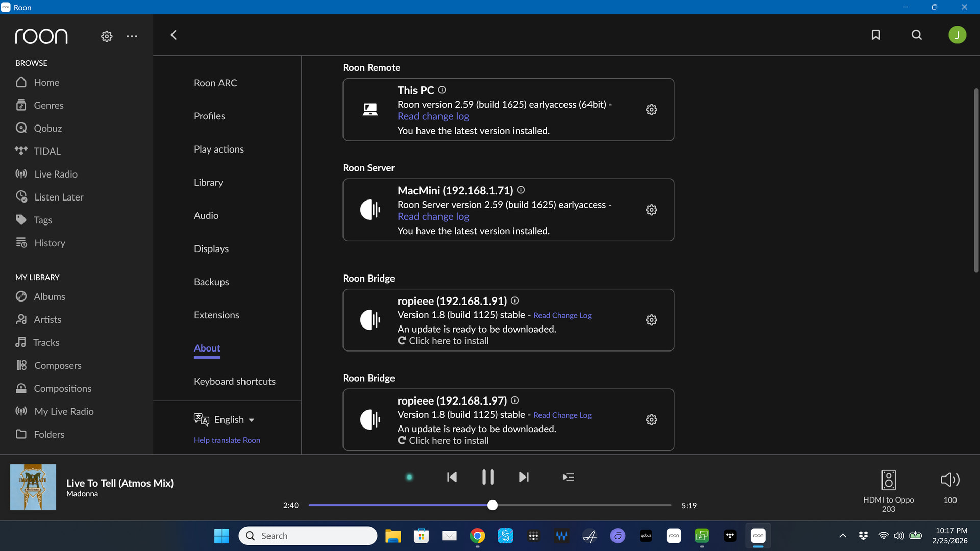The image size is (980, 551).
Task: Open Folders in My Library
Action: (x=40, y=434)
